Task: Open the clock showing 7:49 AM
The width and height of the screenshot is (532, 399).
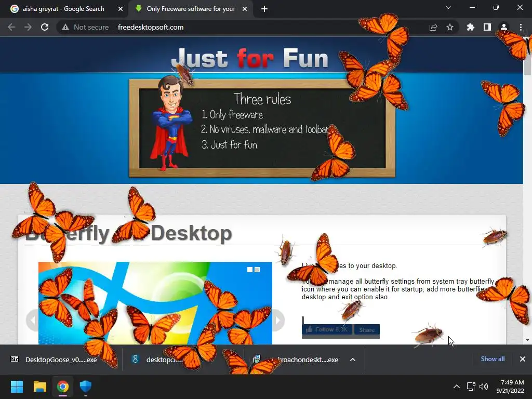Action: point(510,387)
